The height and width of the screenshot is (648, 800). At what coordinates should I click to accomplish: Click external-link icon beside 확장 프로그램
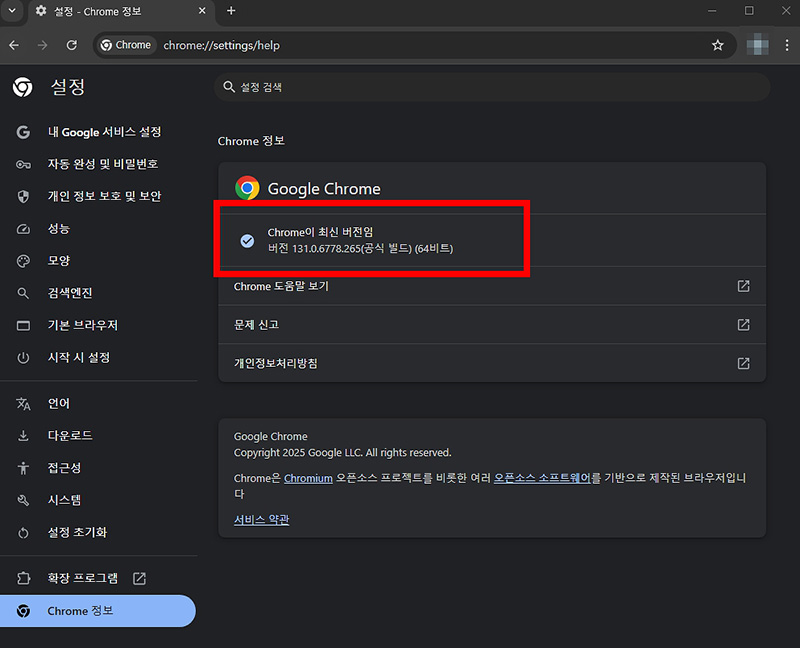pyautogui.click(x=139, y=579)
